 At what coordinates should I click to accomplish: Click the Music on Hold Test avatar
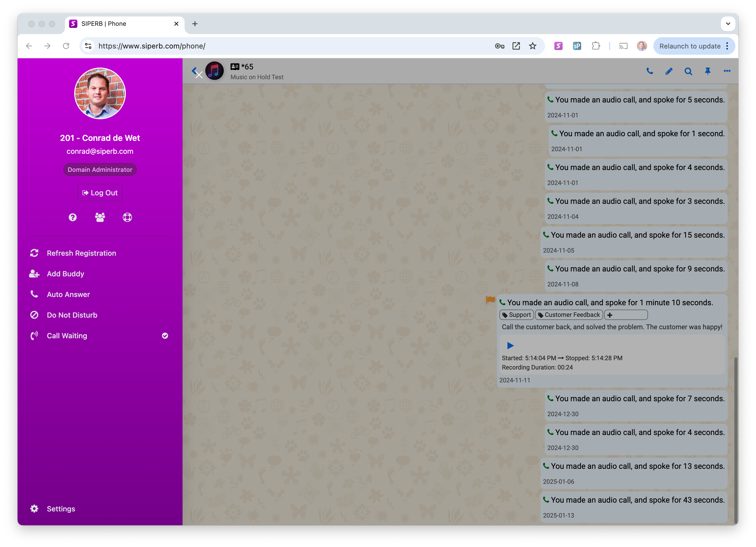pyautogui.click(x=214, y=71)
